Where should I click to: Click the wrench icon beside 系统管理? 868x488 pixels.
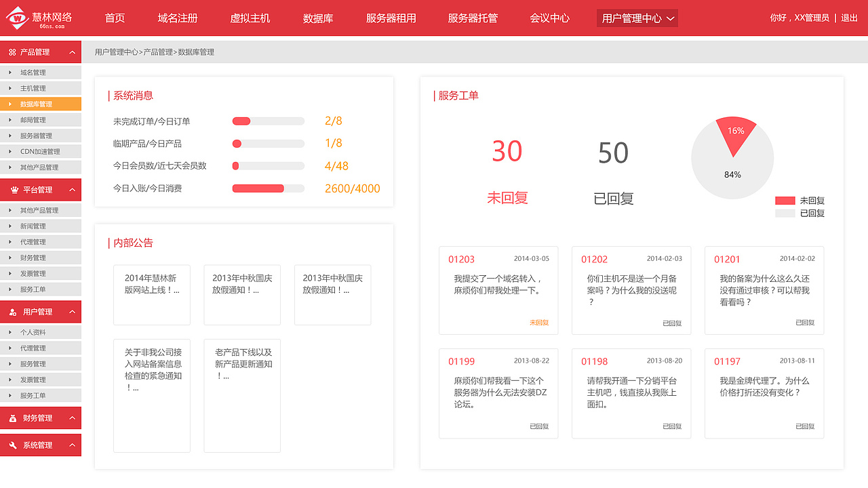[12, 445]
